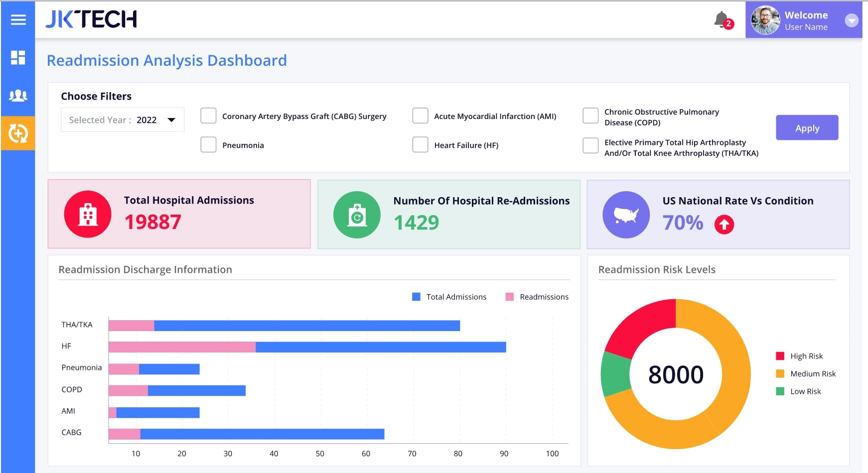Check Acute Myocardial Infarction (AMI)

click(x=420, y=116)
